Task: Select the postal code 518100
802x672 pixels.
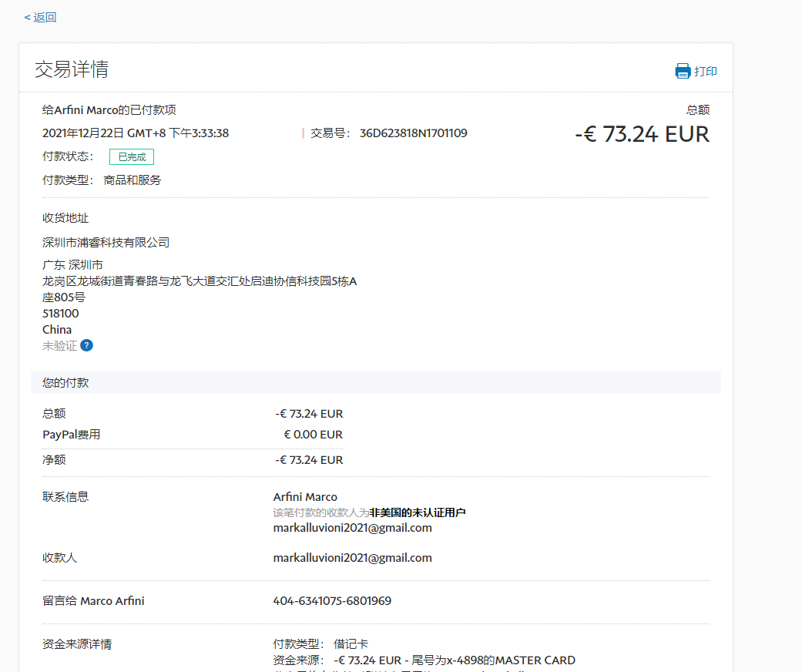Action: point(60,314)
